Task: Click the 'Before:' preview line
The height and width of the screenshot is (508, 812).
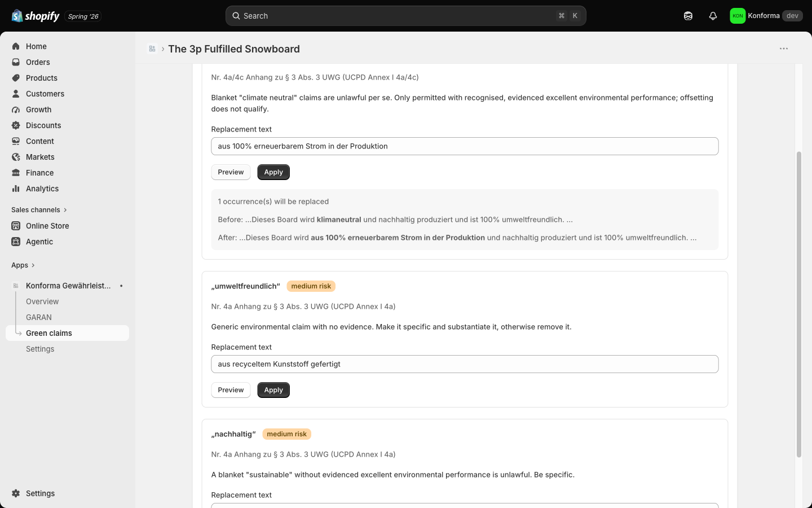Action: tap(395, 220)
